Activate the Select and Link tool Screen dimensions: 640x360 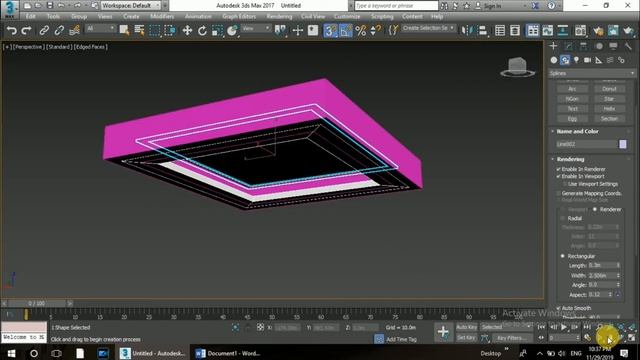point(44,31)
